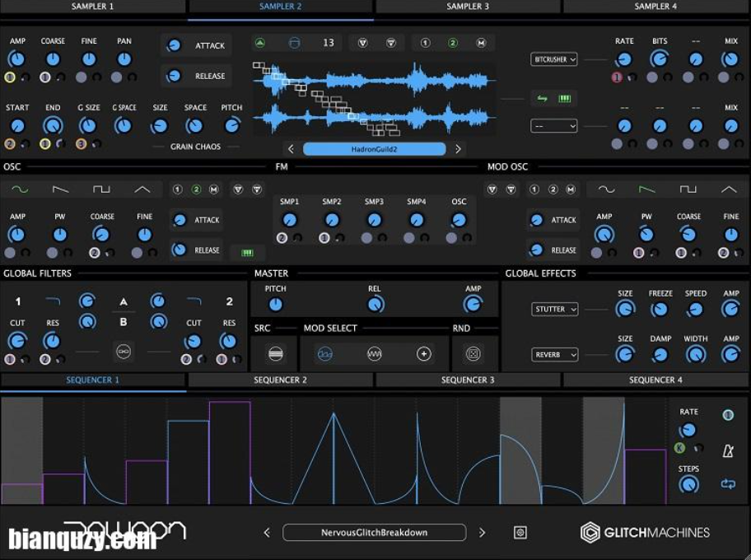Image resolution: width=751 pixels, height=560 pixels.
Task: Click the round icon right of sequencer RATE
Action: 728,415
